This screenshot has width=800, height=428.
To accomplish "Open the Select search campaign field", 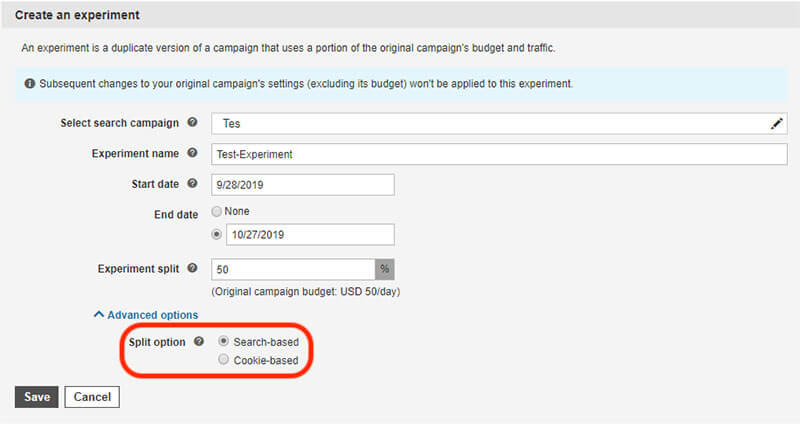I will tap(499, 123).
